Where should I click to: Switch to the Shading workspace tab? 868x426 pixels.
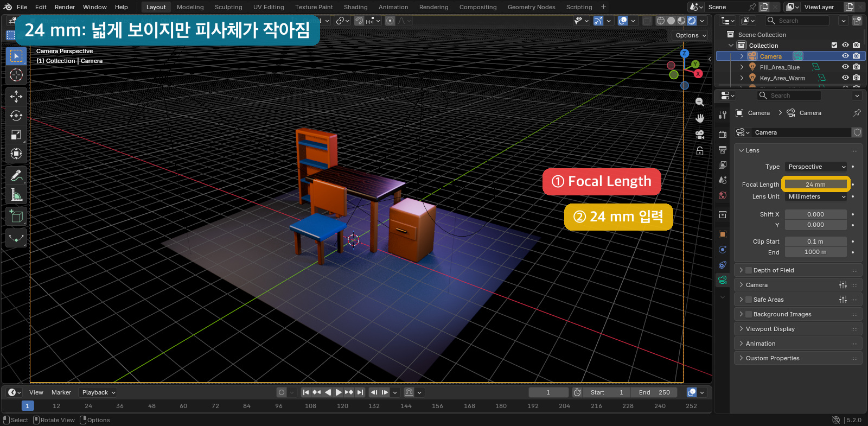[x=355, y=7]
